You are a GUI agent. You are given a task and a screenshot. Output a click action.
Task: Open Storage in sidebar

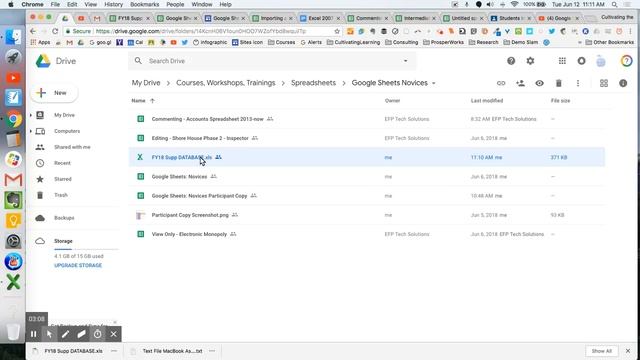63,241
